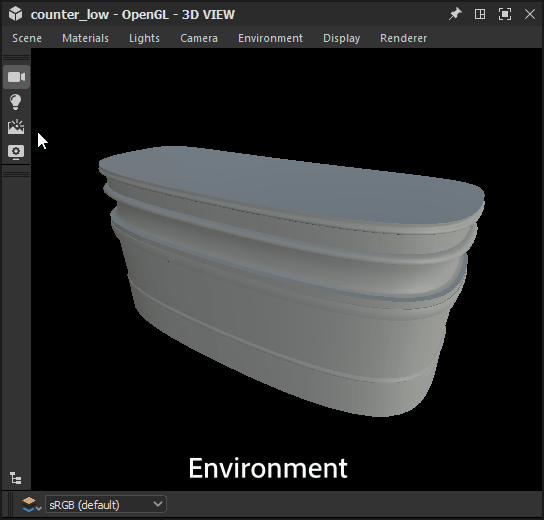The width and height of the screenshot is (544, 520).
Task: Open the Lights menu
Action: [x=144, y=38]
